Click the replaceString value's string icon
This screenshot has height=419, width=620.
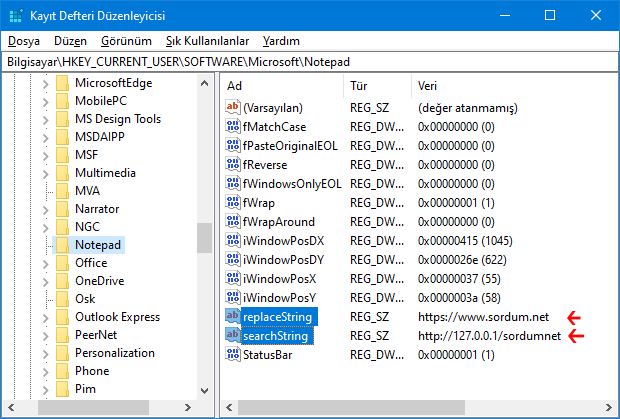[x=233, y=317]
